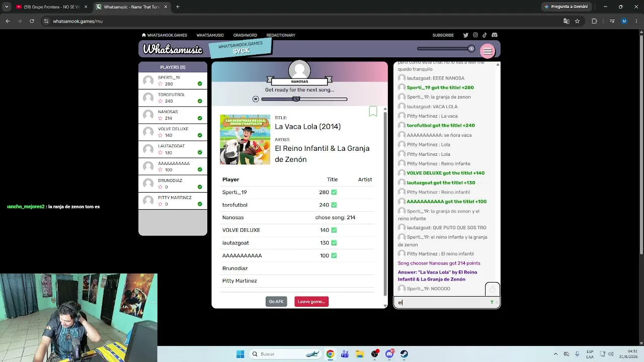Select player Sperti_19 in players list
Viewport: 644px width, 362px height.
click(x=173, y=81)
